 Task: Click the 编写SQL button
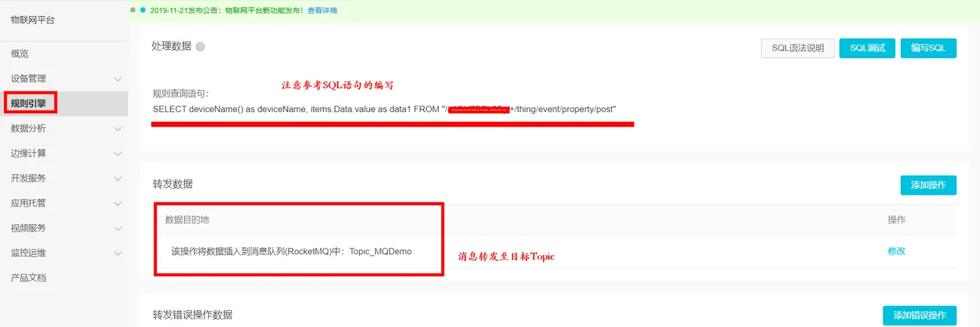(928, 48)
